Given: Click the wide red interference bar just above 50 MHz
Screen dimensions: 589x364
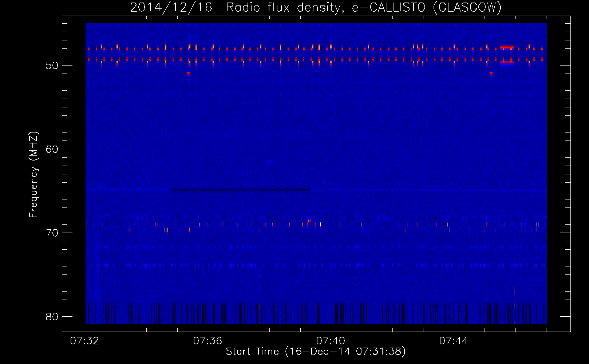Looking at the screenshot, I should click(507, 62).
